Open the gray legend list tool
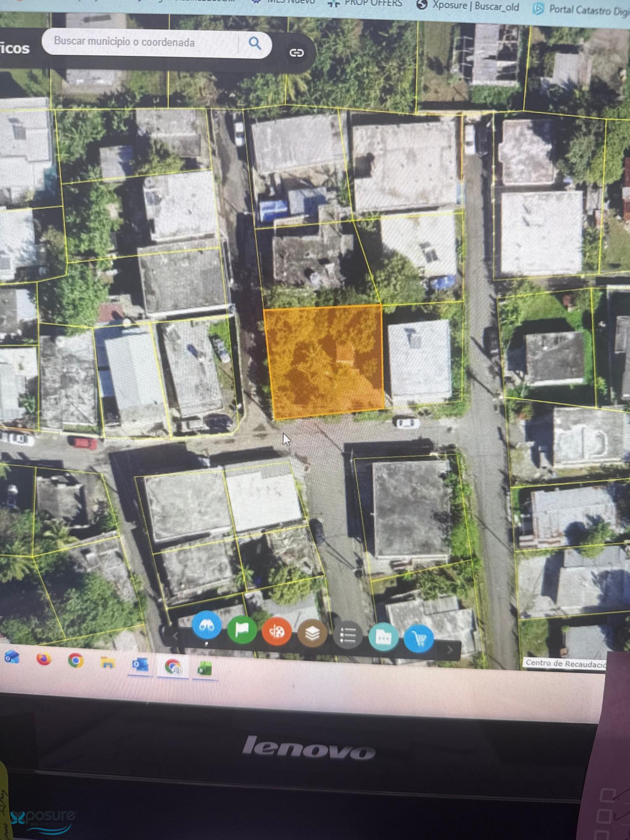This screenshot has width=630, height=840. pos(348,635)
